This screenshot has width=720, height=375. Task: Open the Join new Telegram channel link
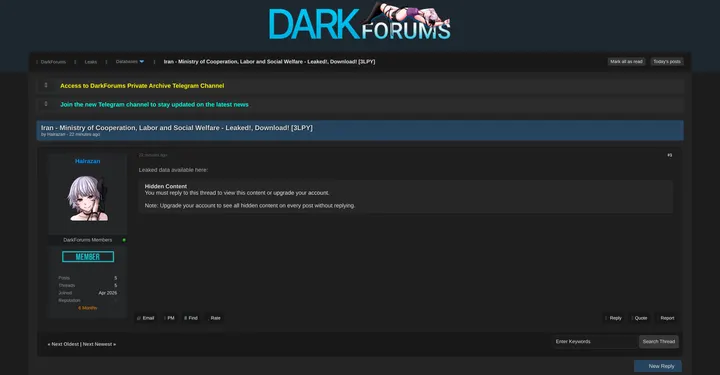[x=154, y=105]
